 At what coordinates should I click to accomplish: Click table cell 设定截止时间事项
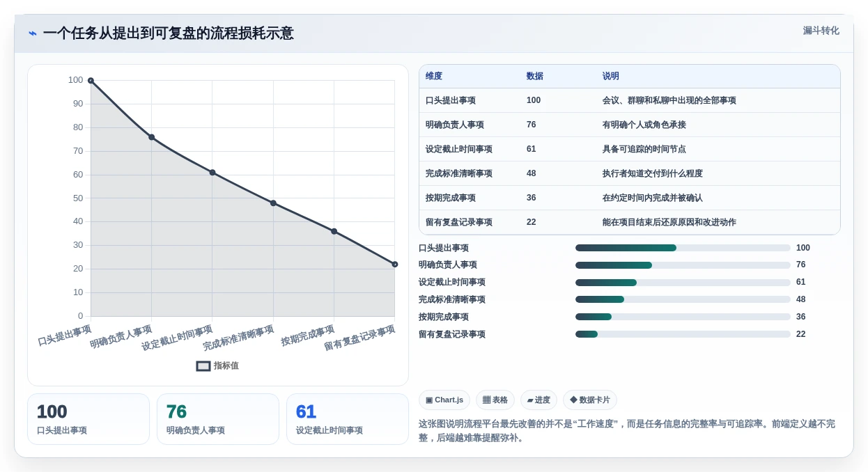coord(459,149)
